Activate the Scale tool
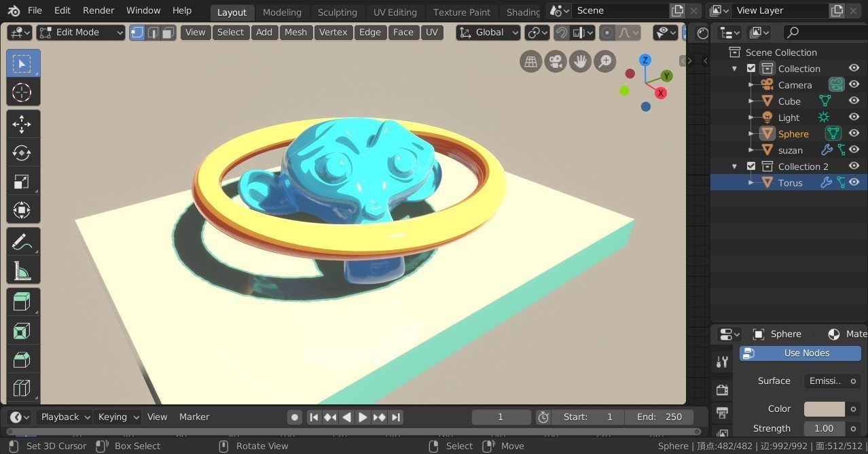 [x=23, y=181]
